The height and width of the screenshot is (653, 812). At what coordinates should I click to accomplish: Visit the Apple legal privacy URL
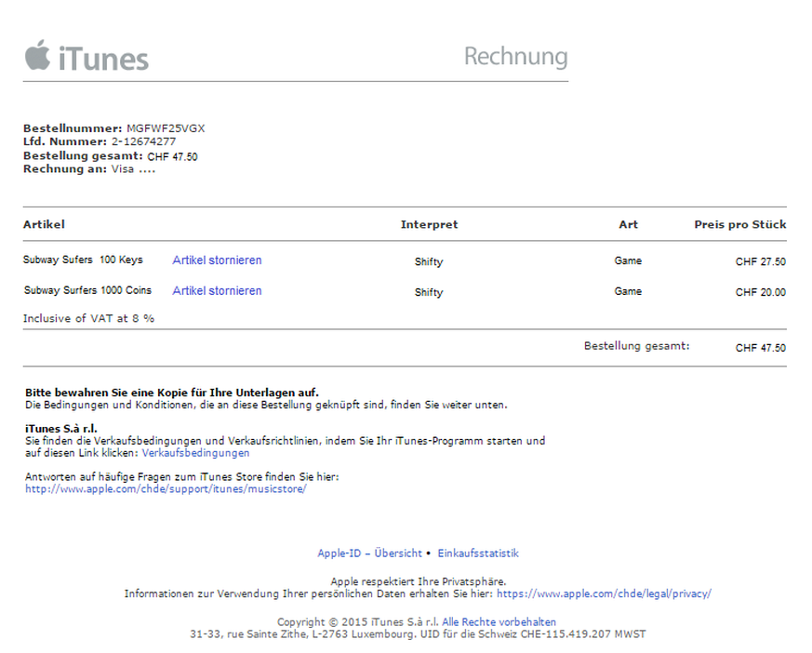click(x=604, y=593)
